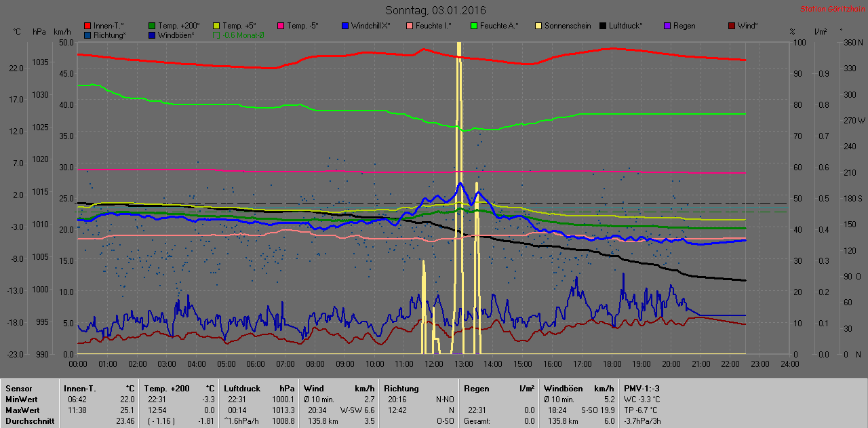868x428 pixels.
Task: Click the red Innen-T. legend swatch
Action: coord(88,26)
